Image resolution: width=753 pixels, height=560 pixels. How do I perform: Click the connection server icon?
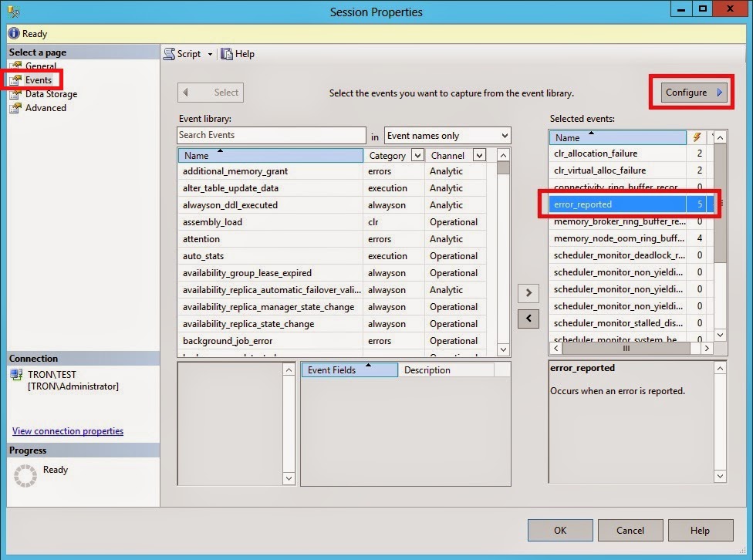coord(16,375)
